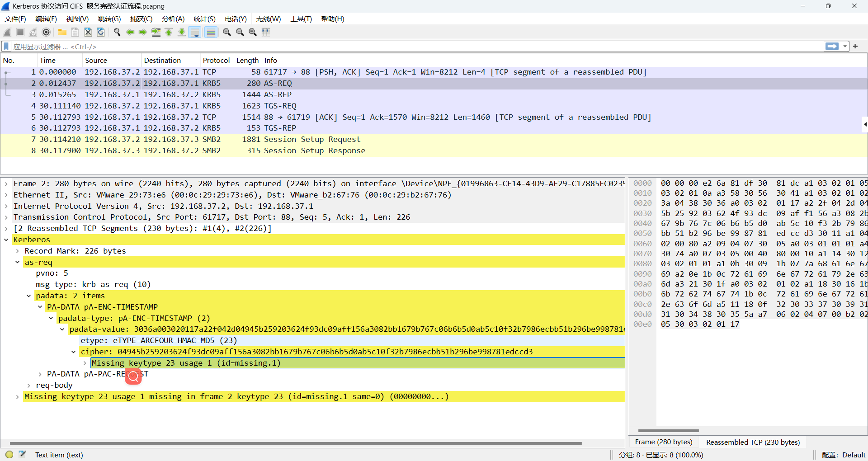Open the 编辑(E) menu
Viewport: 868px width, 461px height.
[46, 19]
